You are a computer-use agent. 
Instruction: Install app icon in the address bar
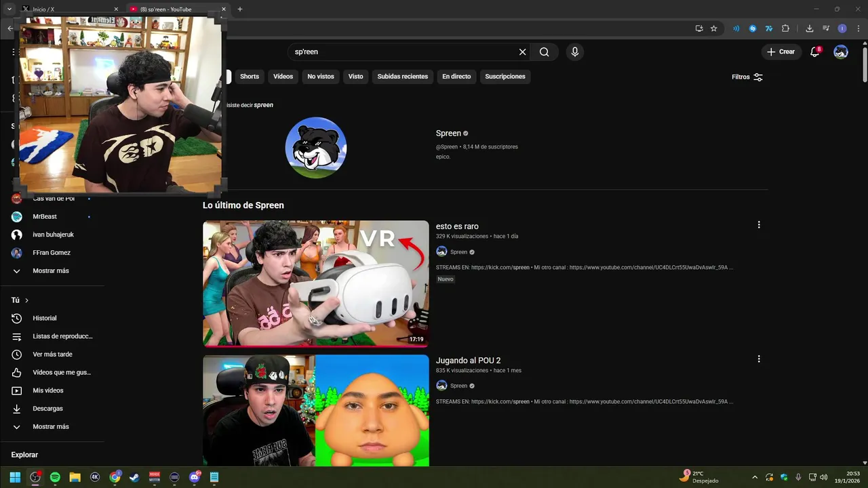coord(699,28)
